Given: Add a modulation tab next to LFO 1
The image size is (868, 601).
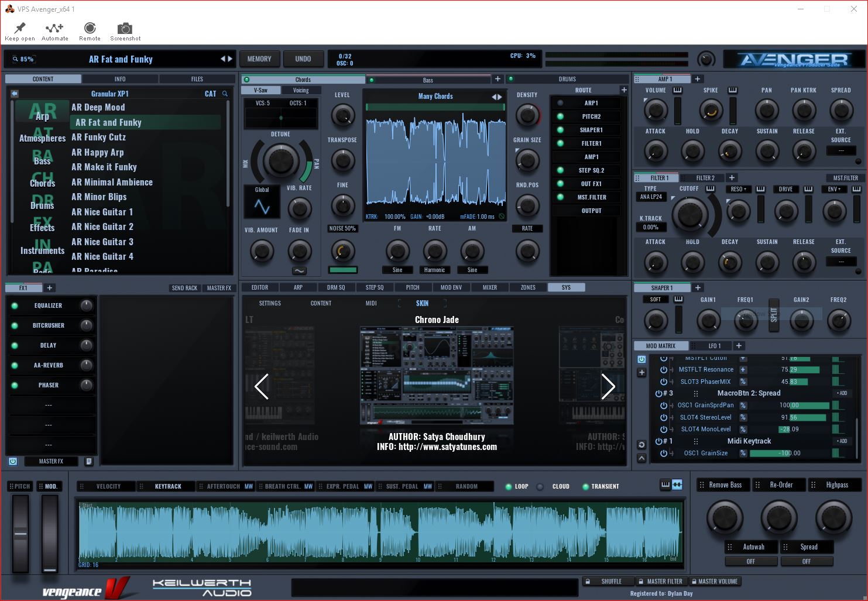Looking at the screenshot, I should tap(739, 346).
